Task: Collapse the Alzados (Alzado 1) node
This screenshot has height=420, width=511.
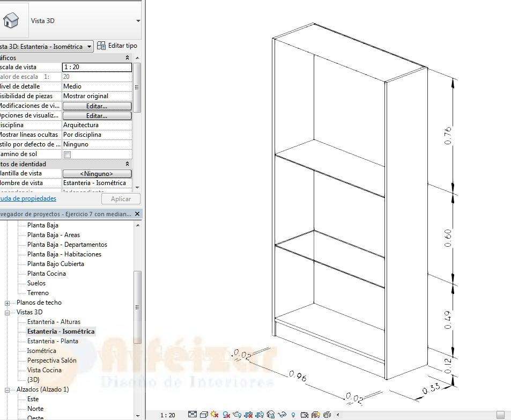Action: pyautogui.click(x=8, y=389)
